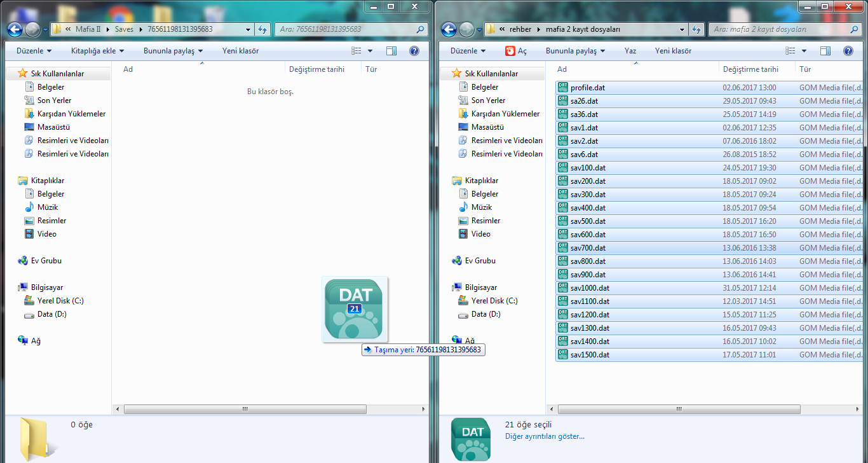Open Son Yerler in the Saves window sidebar
Screen dimensions: 868x463
(54, 100)
